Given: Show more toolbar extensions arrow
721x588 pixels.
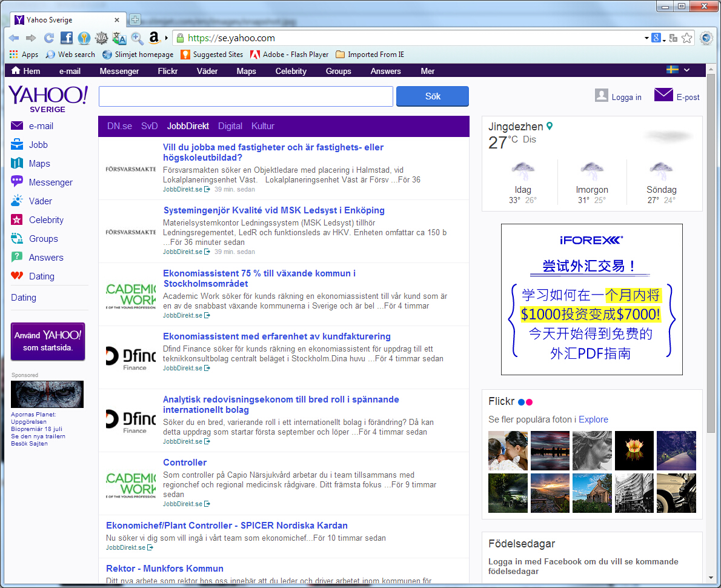Looking at the screenshot, I should [166, 38].
